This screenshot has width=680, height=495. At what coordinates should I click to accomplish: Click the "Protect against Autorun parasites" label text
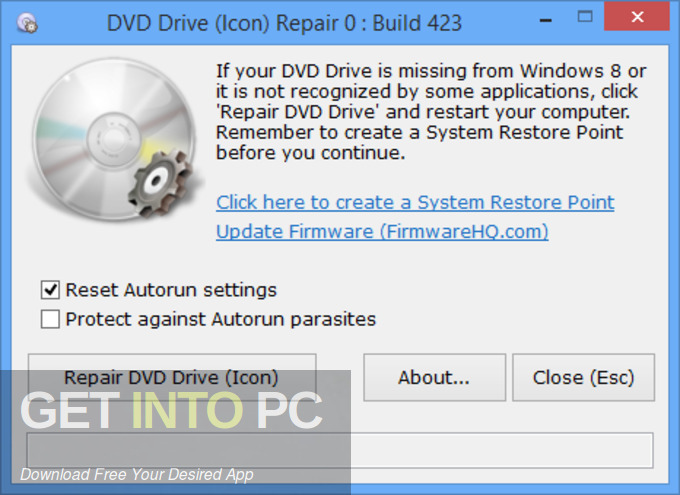pyautogui.click(x=220, y=320)
